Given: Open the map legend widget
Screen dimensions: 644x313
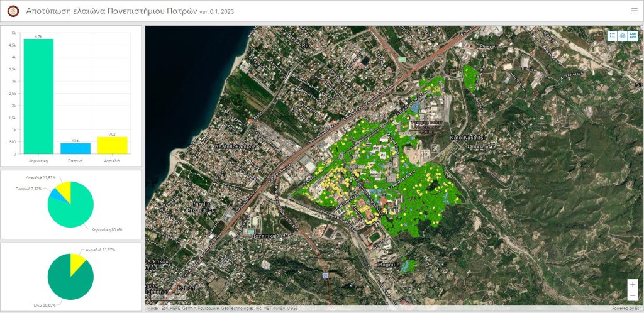Looking at the screenshot, I should (612, 36).
